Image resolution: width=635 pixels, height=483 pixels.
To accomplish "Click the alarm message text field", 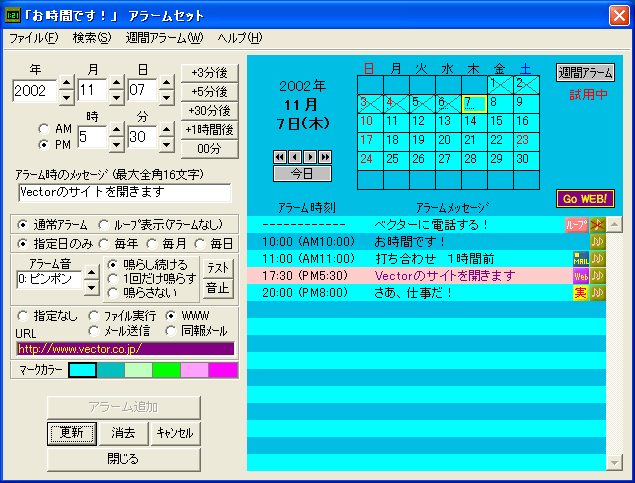I will point(124,192).
